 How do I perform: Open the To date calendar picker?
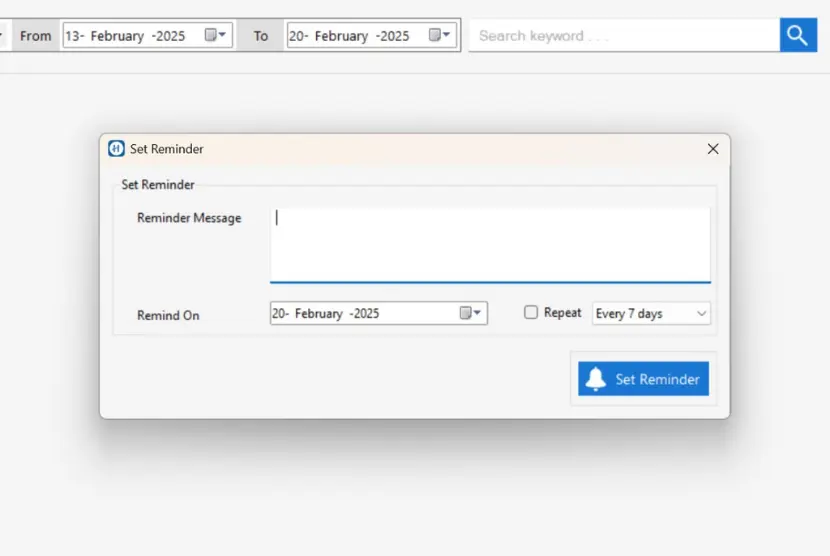(x=440, y=35)
